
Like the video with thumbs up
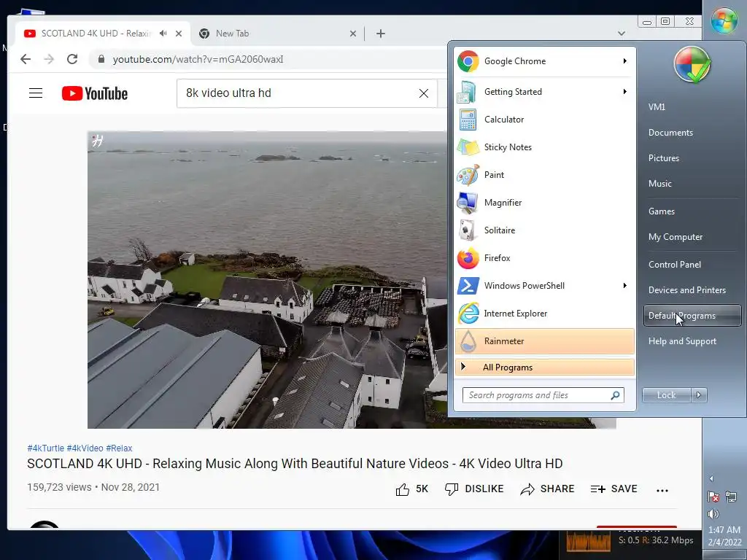403,489
